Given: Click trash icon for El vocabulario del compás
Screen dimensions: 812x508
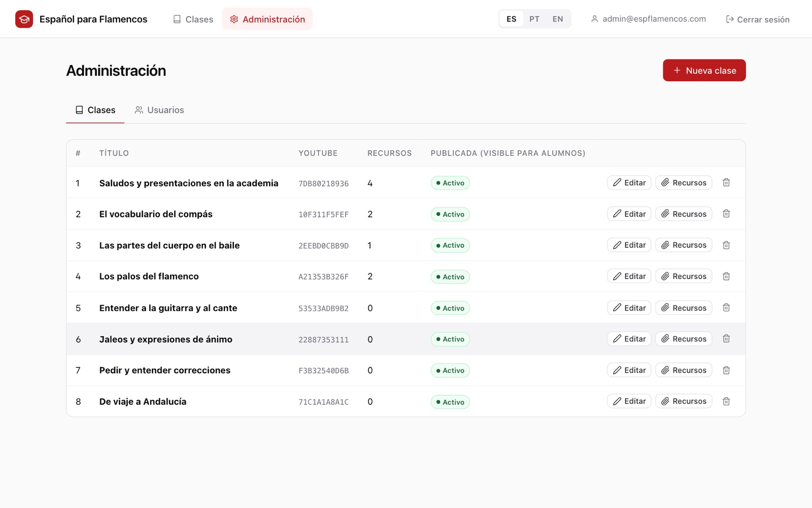Looking at the screenshot, I should click(726, 214).
